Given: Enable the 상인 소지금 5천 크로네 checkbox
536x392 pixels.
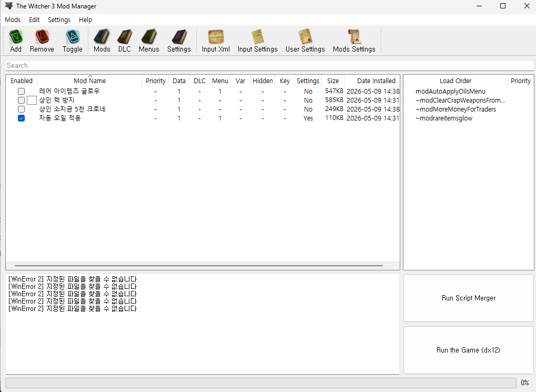Looking at the screenshot, I should pyautogui.click(x=21, y=109).
